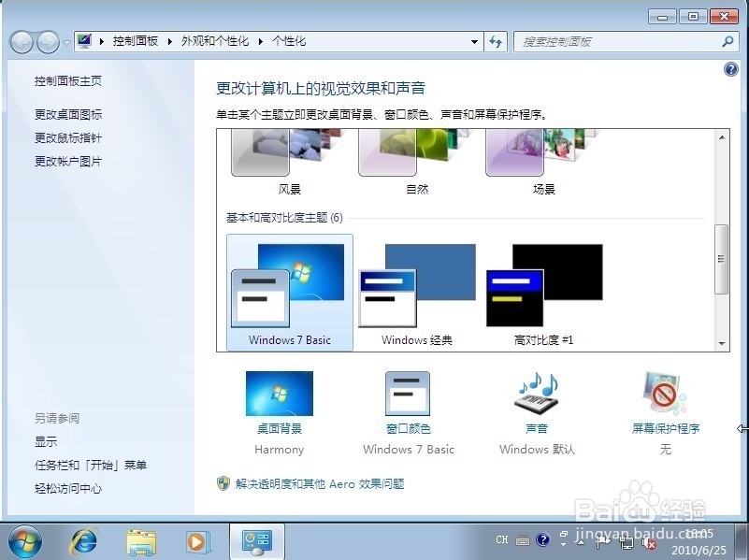Open 控制面板主页 link
Image resolution: width=749 pixels, height=560 pixels.
[68, 81]
